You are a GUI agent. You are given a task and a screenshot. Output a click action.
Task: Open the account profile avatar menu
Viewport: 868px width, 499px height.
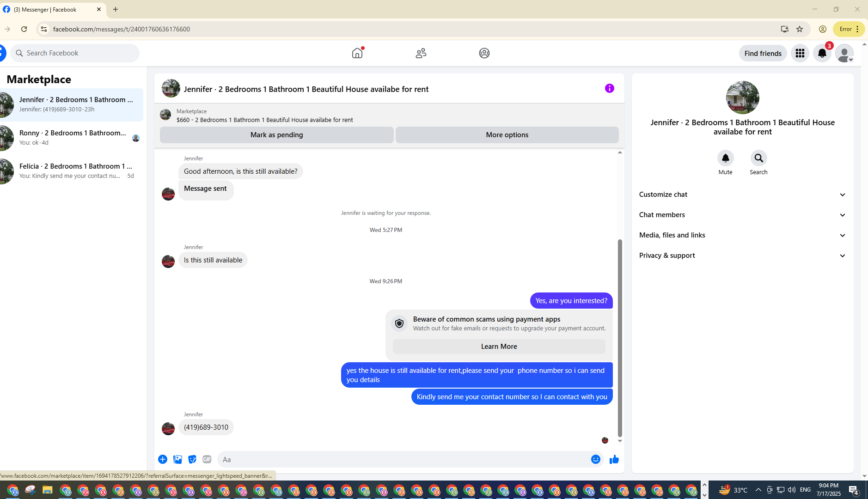tap(844, 53)
